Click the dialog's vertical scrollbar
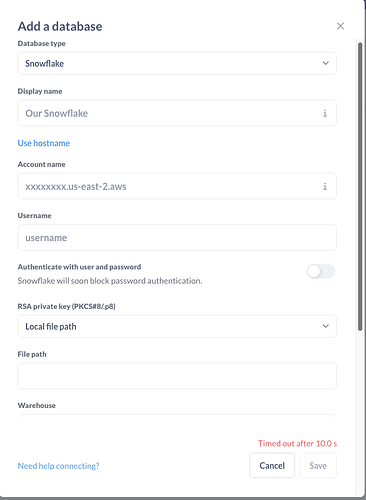 pos(360,187)
